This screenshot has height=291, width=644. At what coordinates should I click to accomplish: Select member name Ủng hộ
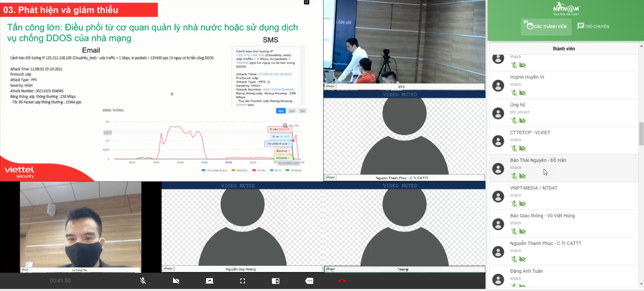(x=518, y=105)
